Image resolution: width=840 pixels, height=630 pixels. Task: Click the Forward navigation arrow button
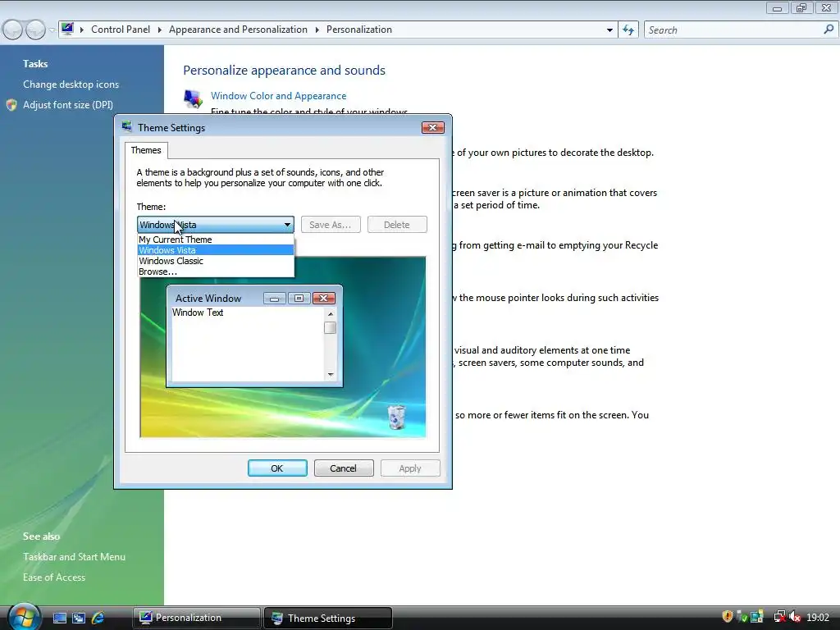click(35, 30)
